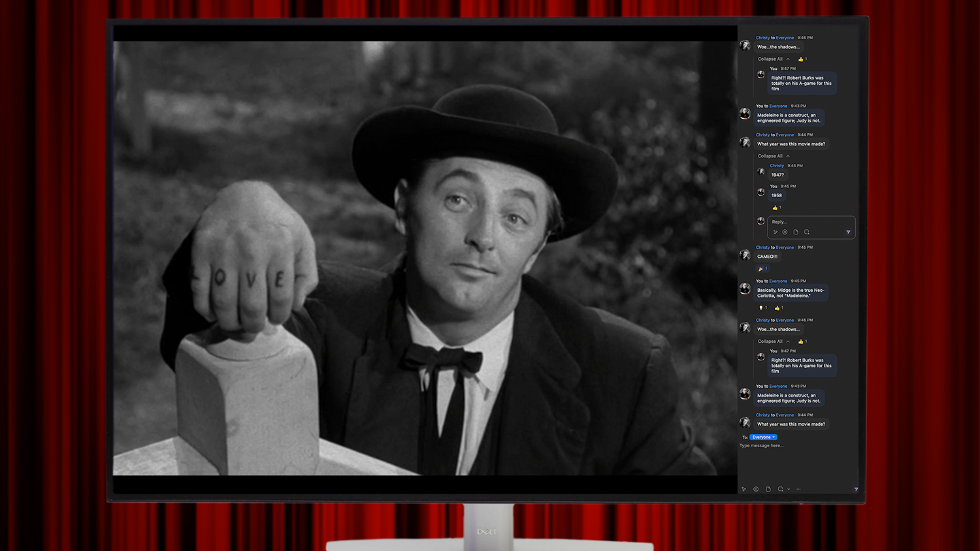The width and height of the screenshot is (980, 551).
Task: Click the 'Everyone' link in the CAMEO!!! header
Action: click(785, 247)
